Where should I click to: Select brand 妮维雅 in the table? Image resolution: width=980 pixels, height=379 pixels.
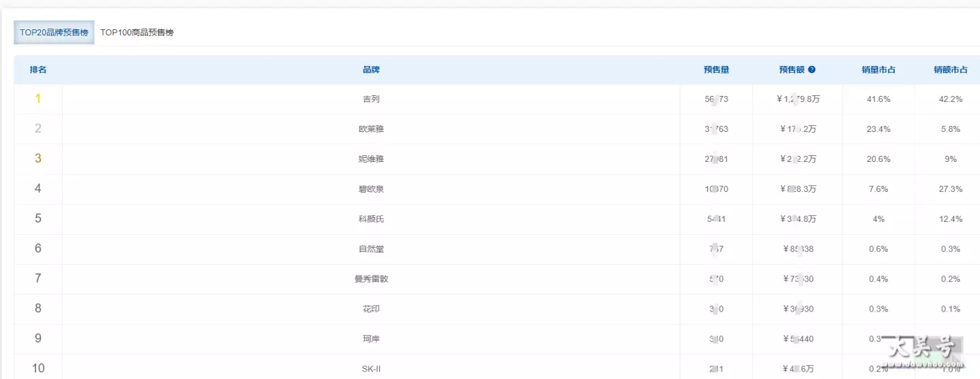tap(371, 159)
